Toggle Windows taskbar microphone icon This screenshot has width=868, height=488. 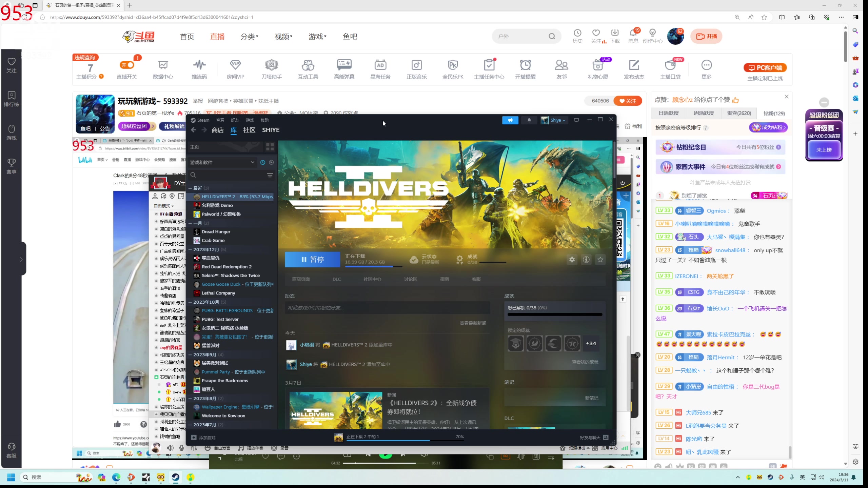[x=792, y=477]
